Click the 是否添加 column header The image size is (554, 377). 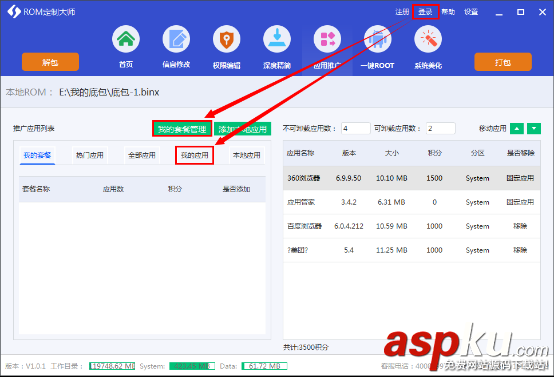tap(236, 189)
